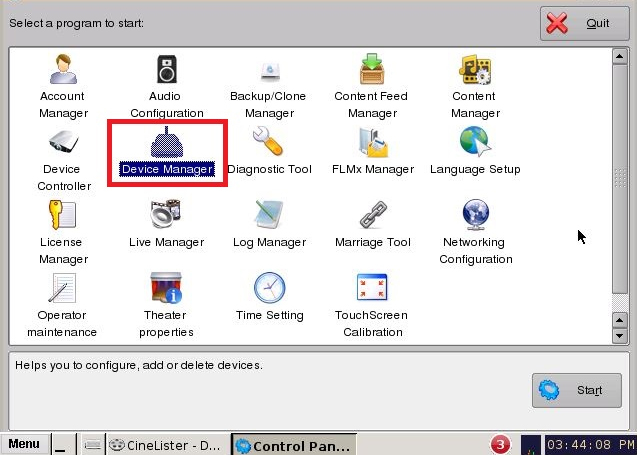Select the Time Setting clock icon
Viewport: 637px width, 455px height.
click(x=269, y=288)
